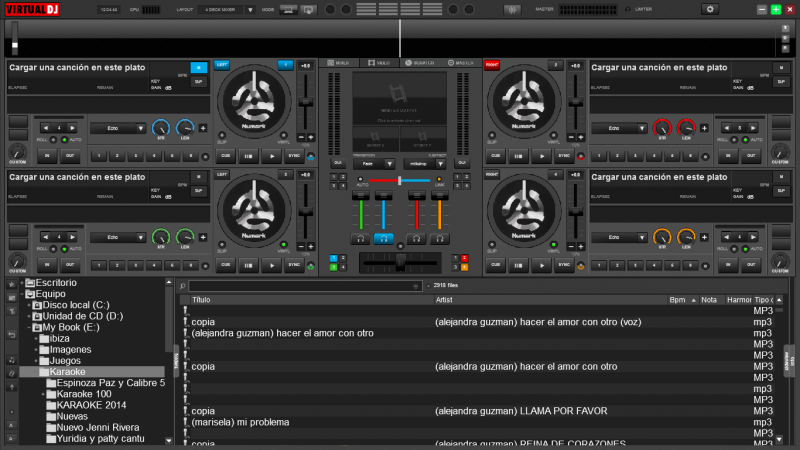Click deck 3 CUE button

226,265
